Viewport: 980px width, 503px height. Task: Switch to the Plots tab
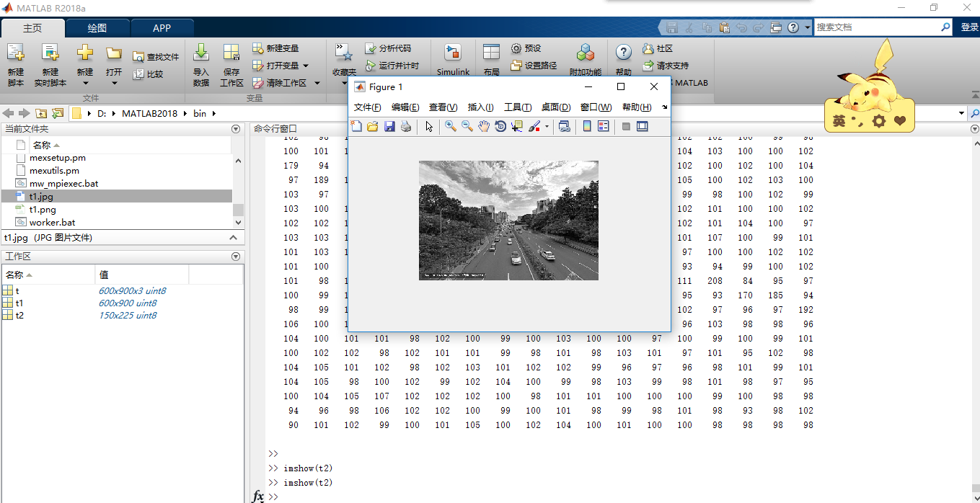tap(97, 28)
